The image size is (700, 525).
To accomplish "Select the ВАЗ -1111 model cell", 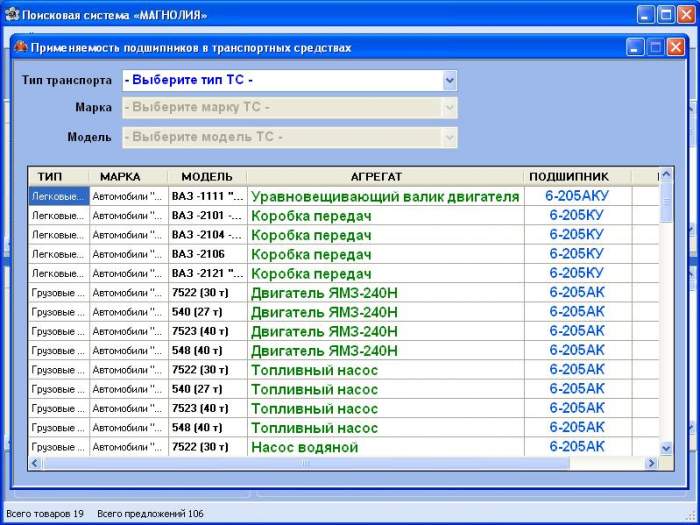I will [207, 196].
